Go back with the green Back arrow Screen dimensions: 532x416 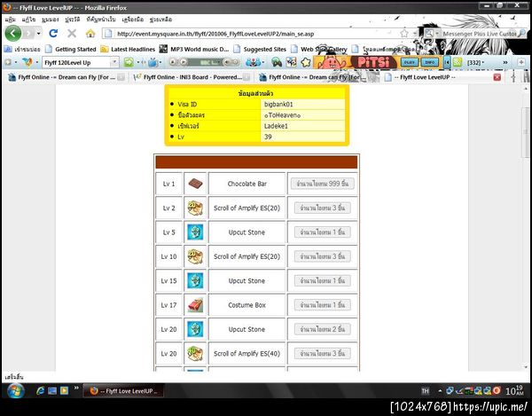(13, 33)
